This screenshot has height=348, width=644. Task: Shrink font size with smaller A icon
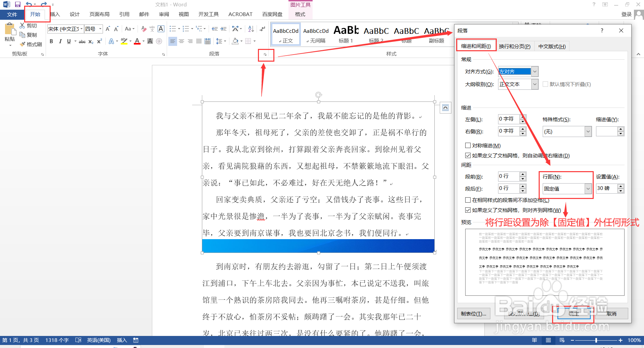click(x=116, y=29)
